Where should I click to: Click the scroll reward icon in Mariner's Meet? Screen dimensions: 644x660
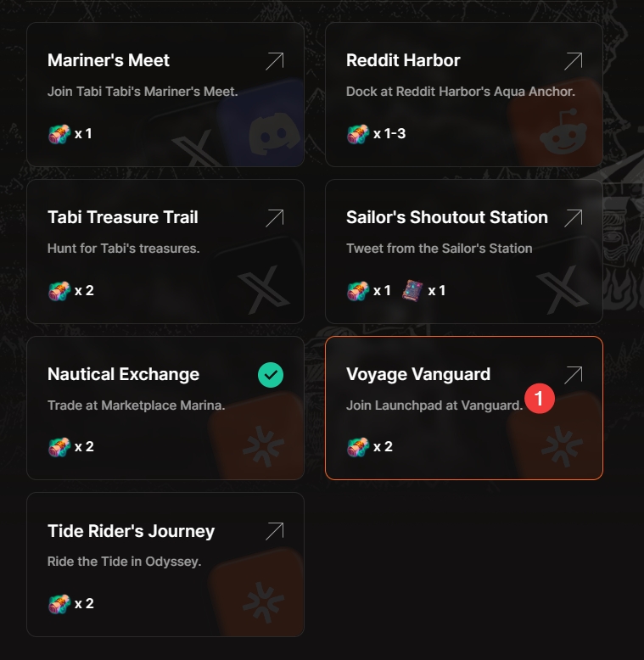59,133
